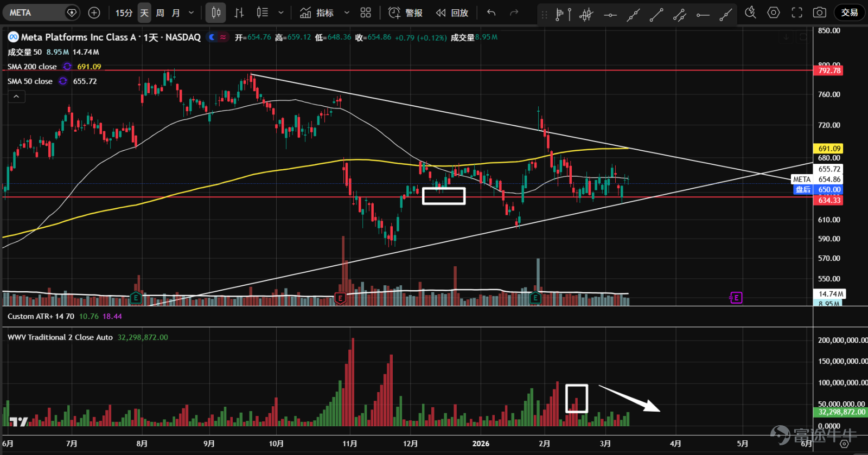Click the TradingView logo on the chart
The height and width of the screenshot is (455, 868).
pos(19,421)
